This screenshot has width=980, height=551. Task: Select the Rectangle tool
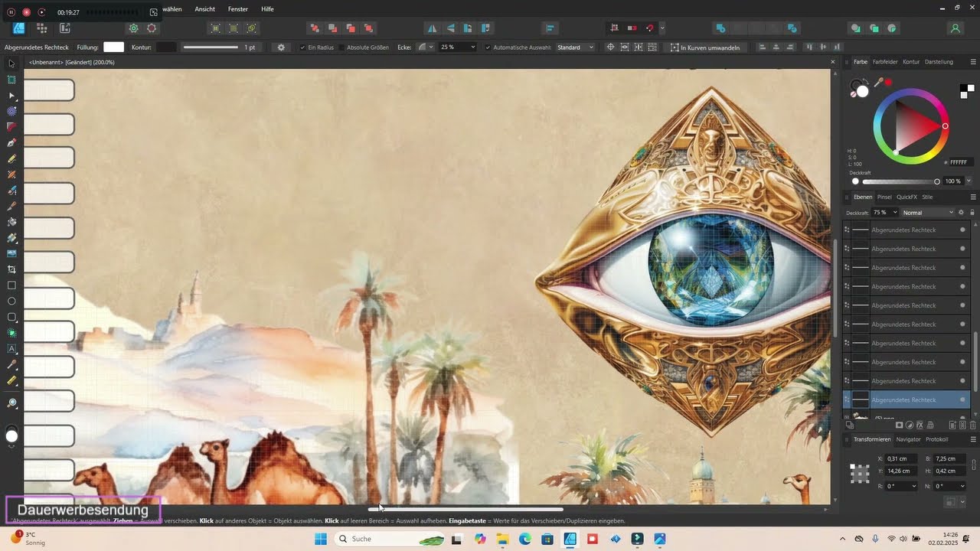(11, 285)
